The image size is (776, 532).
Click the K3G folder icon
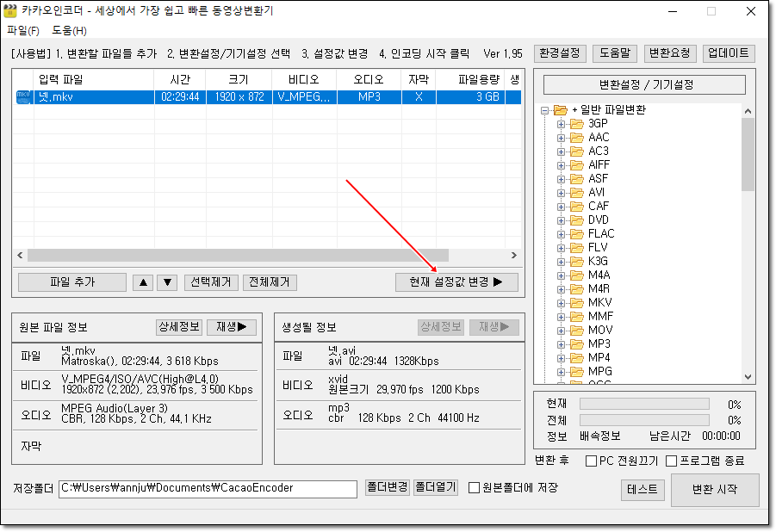tap(576, 262)
